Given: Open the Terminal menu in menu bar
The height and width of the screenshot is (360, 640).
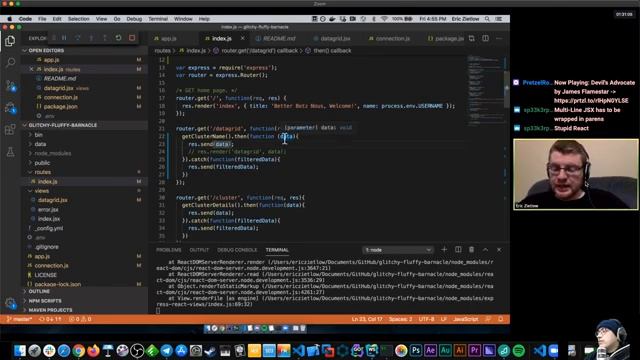Looking at the screenshot, I should [x=158, y=19].
